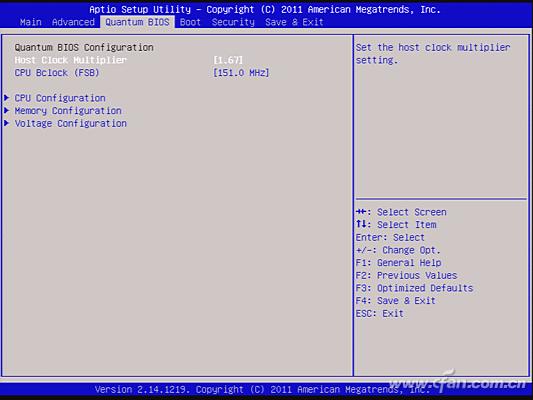Click F3: Optimized Defaults help text
The image size is (533, 400).
tap(414, 288)
